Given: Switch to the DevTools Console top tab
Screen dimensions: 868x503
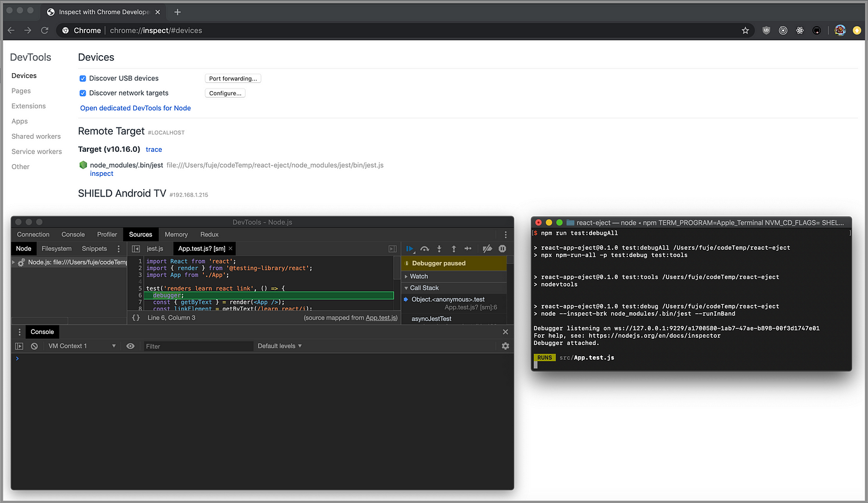Looking at the screenshot, I should click(x=73, y=235).
